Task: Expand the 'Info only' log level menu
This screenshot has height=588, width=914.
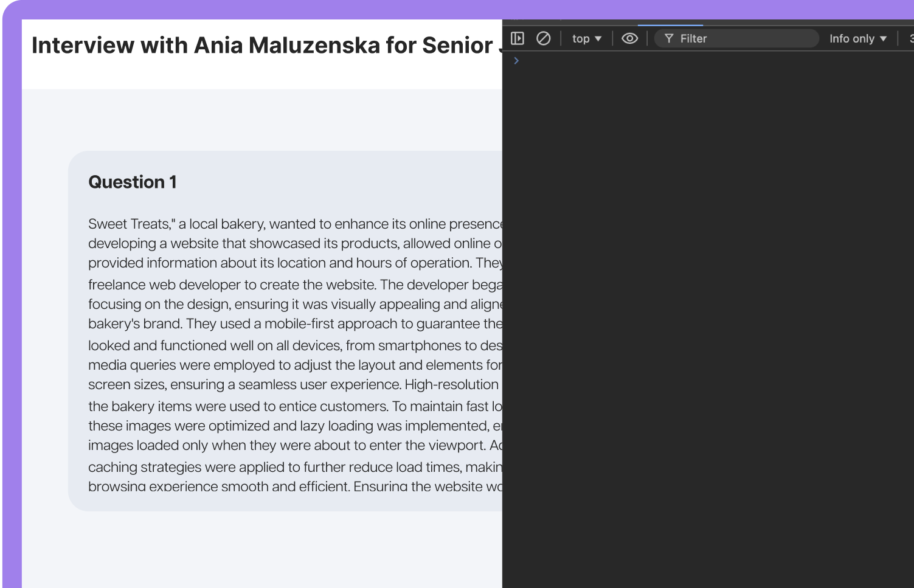Action: 857,38
